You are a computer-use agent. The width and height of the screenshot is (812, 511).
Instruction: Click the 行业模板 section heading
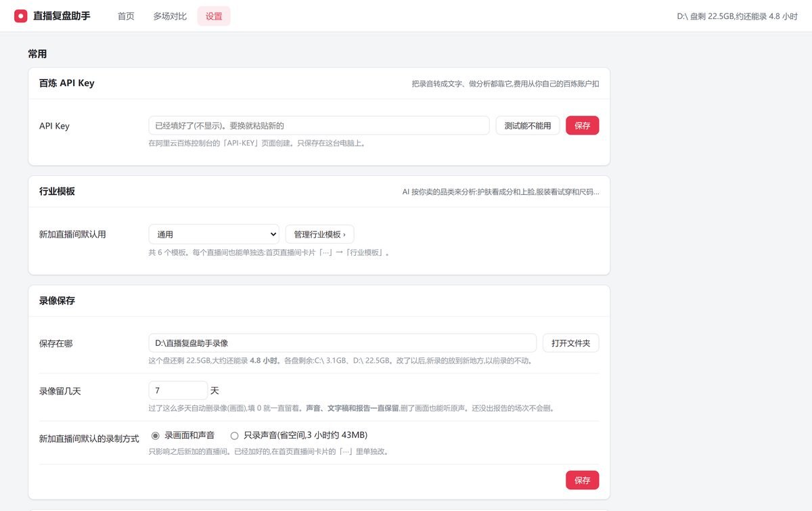tap(57, 192)
